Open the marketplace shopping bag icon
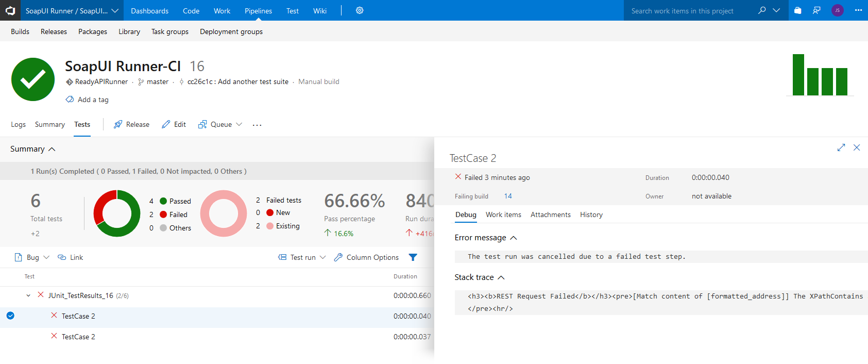Image resolution: width=868 pixels, height=364 pixels. 797,10
